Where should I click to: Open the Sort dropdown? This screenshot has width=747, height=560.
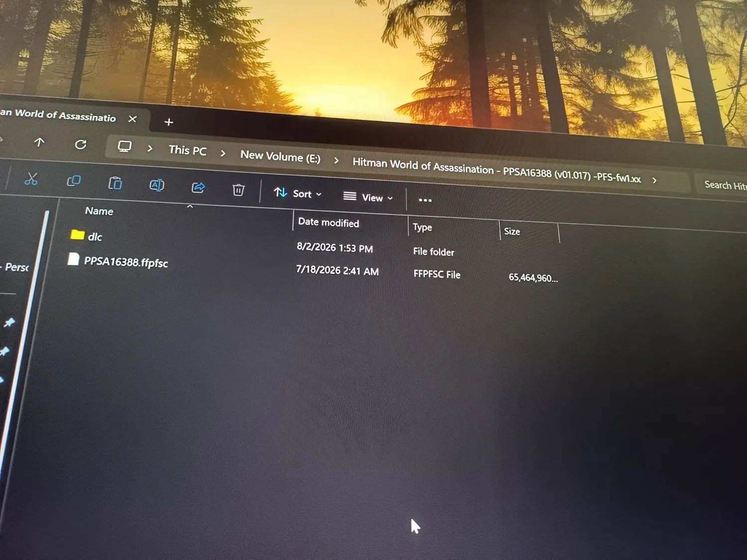pos(298,193)
